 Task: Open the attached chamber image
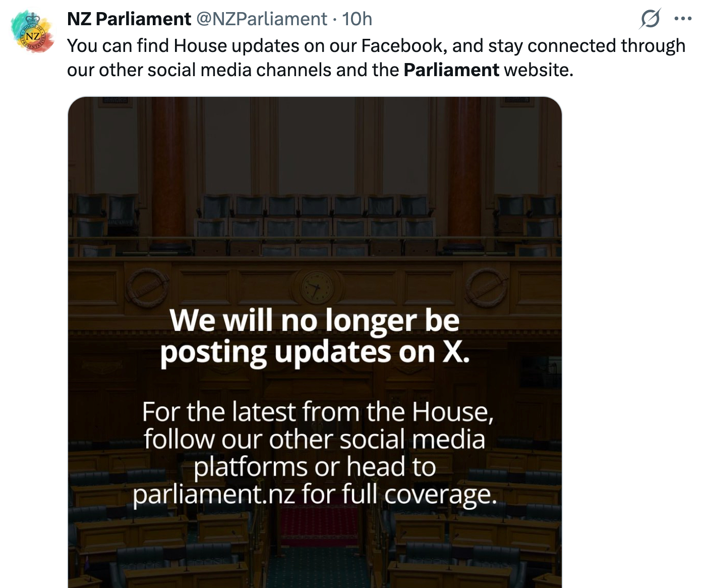[315, 202]
